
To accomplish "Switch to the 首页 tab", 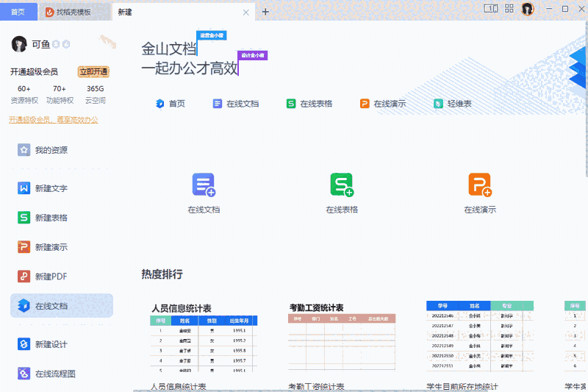I will [18, 12].
